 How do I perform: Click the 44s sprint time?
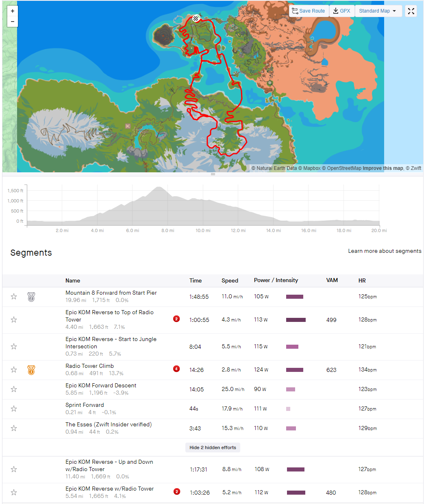pyautogui.click(x=194, y=409)
